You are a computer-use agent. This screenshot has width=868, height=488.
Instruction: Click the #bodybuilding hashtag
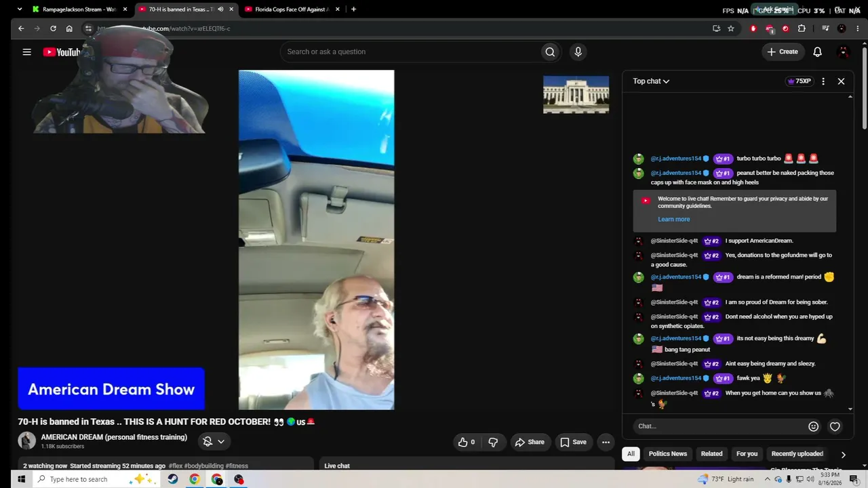pos(203,466)
